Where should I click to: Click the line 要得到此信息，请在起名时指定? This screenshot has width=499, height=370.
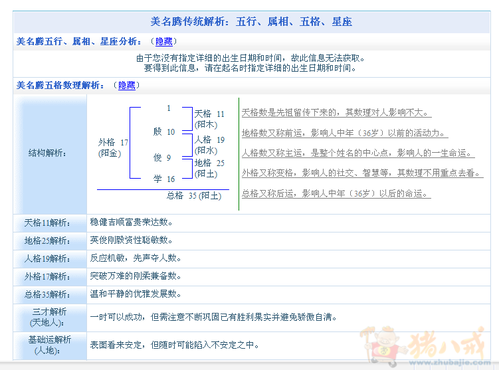[x=250, y=68]
